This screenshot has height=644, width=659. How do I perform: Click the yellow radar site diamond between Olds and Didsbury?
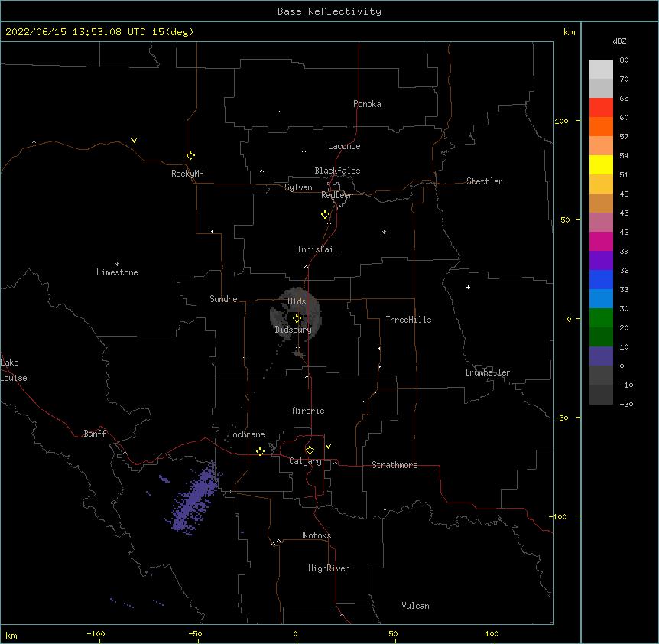[297, 319]
